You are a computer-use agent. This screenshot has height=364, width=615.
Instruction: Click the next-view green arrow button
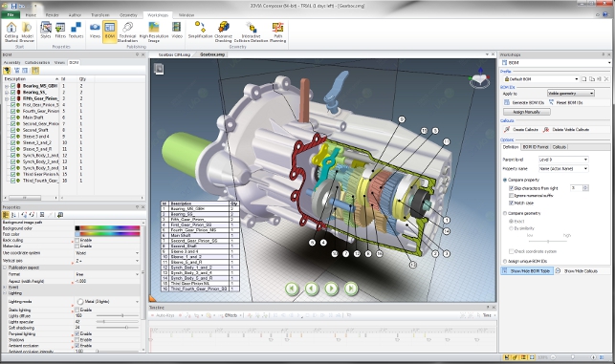click(332, 289)
